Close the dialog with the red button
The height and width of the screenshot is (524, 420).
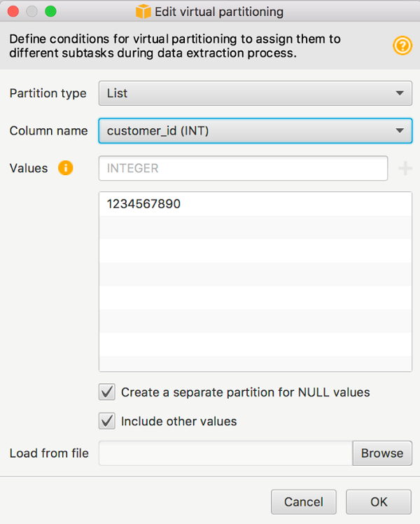coord(13,12)
